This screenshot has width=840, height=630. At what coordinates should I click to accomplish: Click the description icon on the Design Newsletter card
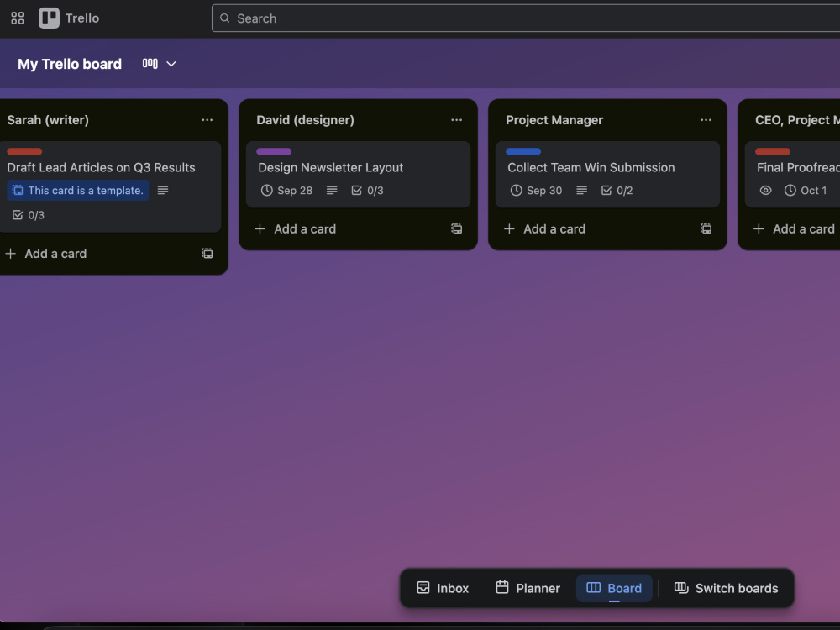(x=332, y=190)
